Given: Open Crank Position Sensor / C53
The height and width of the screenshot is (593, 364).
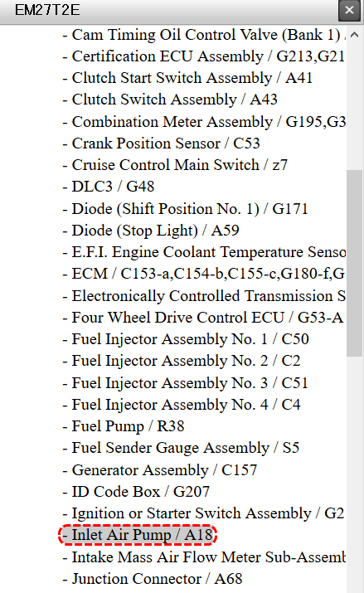Looking at the screenshot, I should [x=162, y=143].
